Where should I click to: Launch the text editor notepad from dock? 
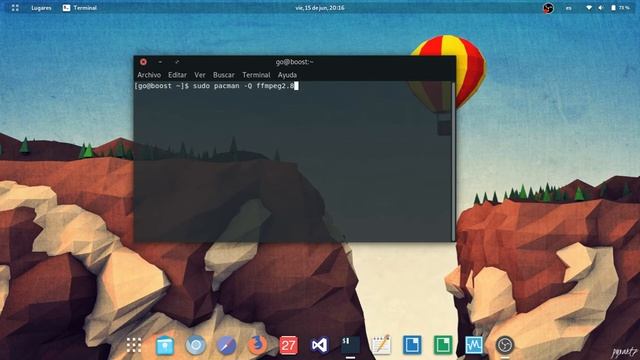coord(381,345)
